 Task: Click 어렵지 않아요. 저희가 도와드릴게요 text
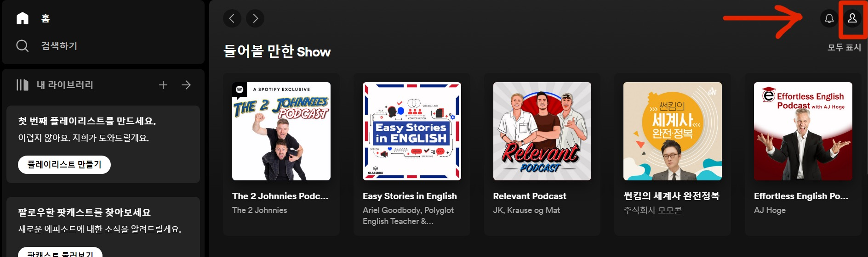84,138
